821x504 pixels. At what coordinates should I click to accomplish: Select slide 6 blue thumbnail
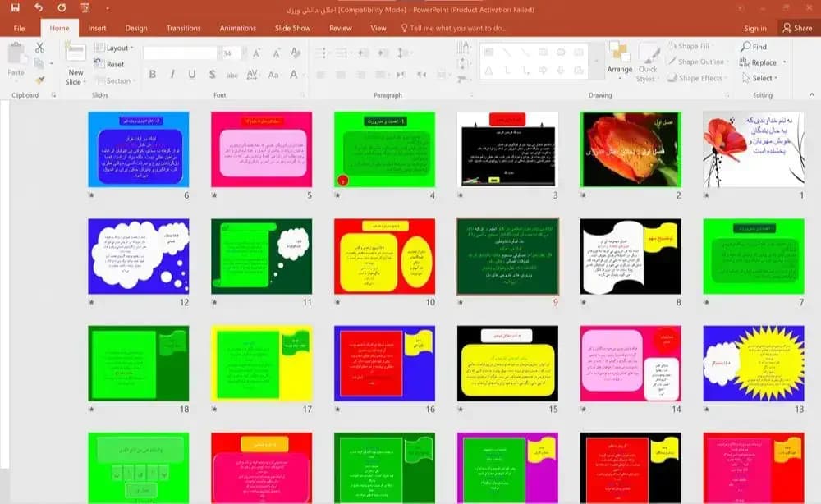138,149
